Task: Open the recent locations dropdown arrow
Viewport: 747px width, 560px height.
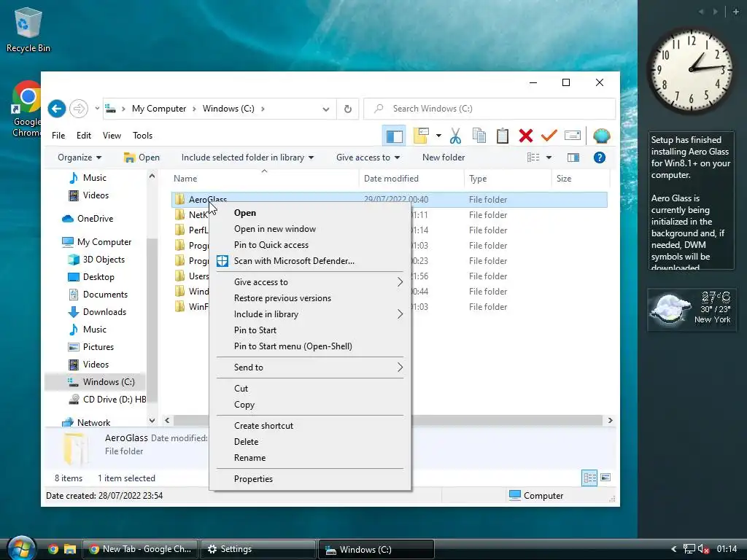Action: [97, 109]
